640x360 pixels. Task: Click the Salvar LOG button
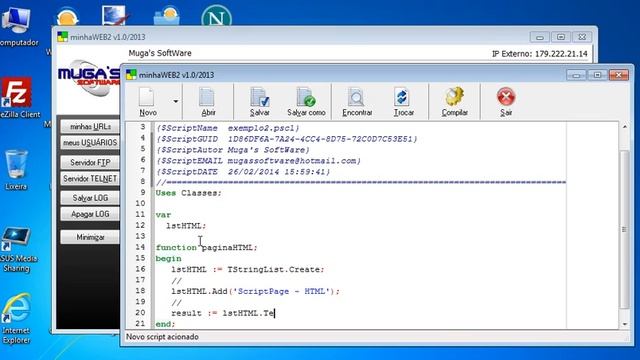coord(90,198)
